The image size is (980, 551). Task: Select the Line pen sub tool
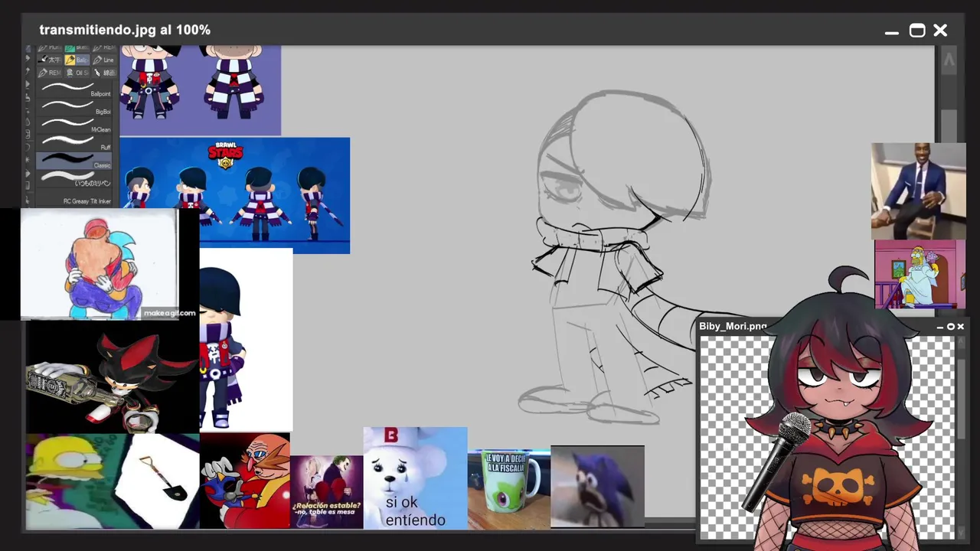click(103, 60)
